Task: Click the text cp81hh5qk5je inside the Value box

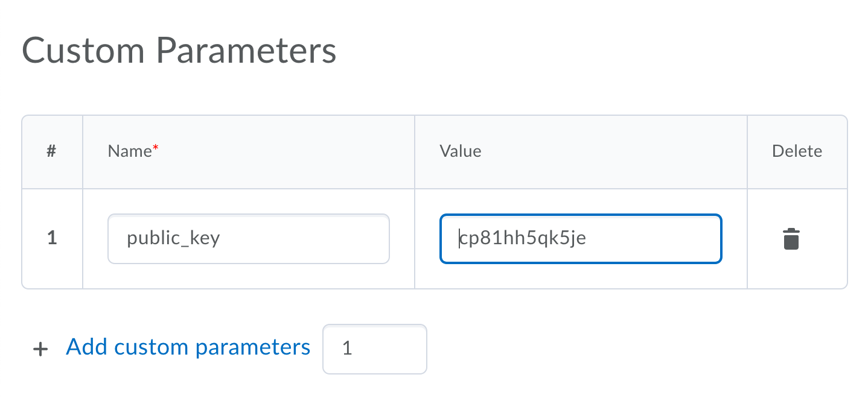Action: click(x=523, y=239)
